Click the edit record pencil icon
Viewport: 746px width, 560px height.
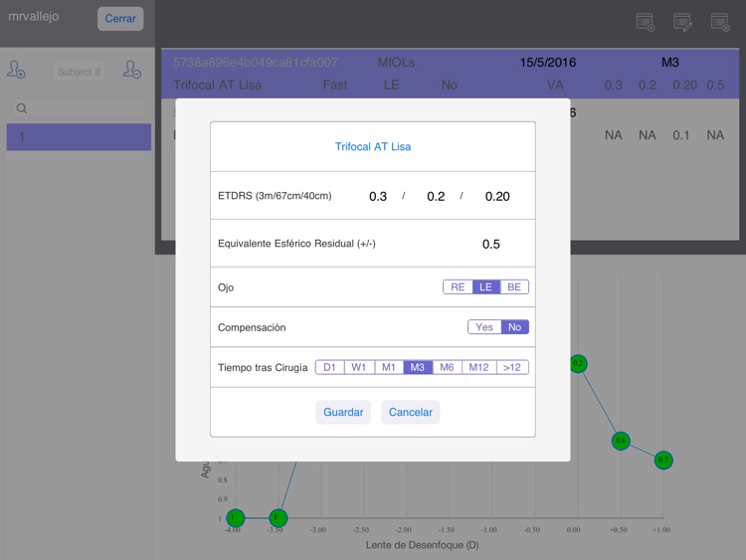coord(682,22)
